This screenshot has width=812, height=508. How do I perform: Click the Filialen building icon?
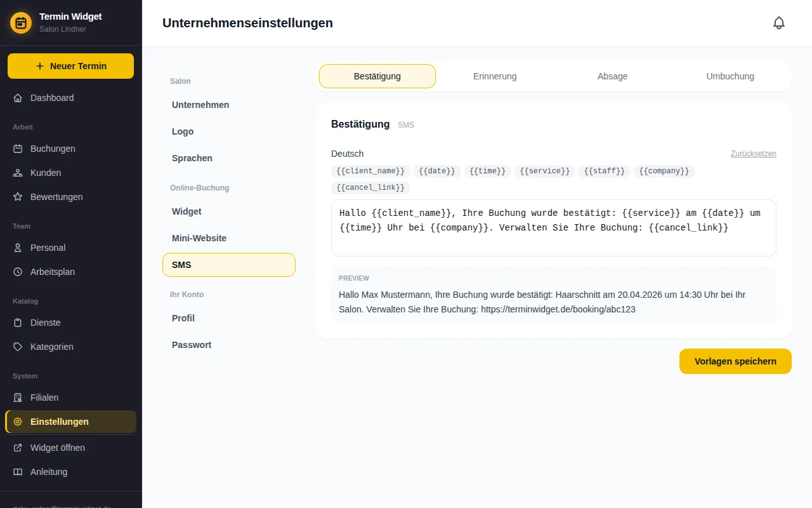18,398
